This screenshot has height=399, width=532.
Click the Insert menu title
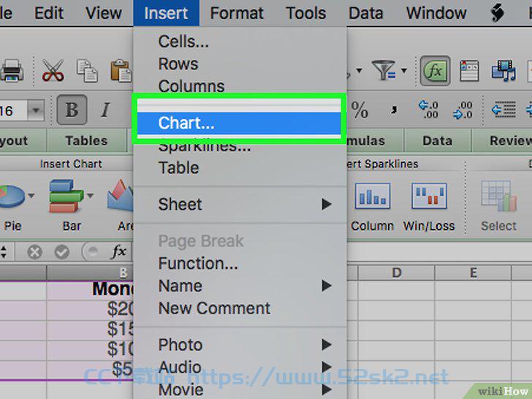166,13
